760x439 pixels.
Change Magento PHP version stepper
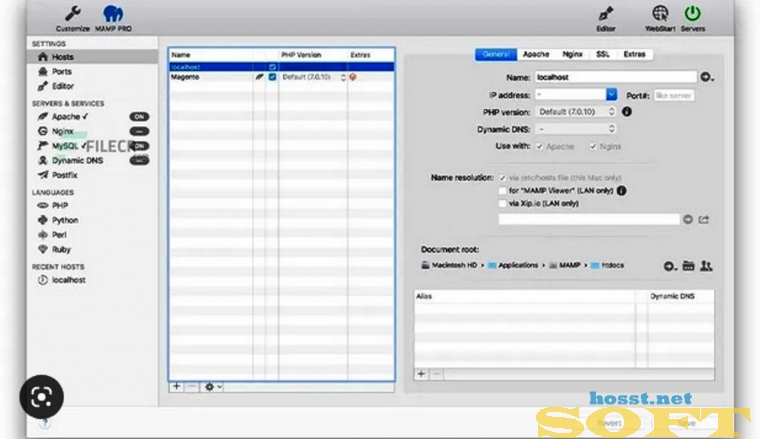point(343,77)
